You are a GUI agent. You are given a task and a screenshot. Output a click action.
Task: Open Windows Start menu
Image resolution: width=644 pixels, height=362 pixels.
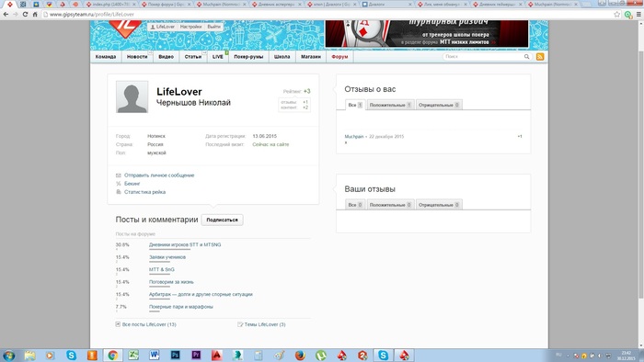(9, 355)
